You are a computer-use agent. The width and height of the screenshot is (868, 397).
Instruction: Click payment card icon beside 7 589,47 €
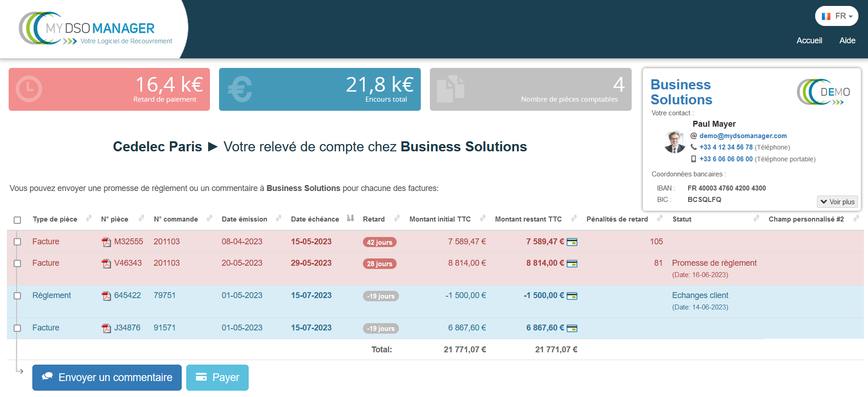pos(572,242)
